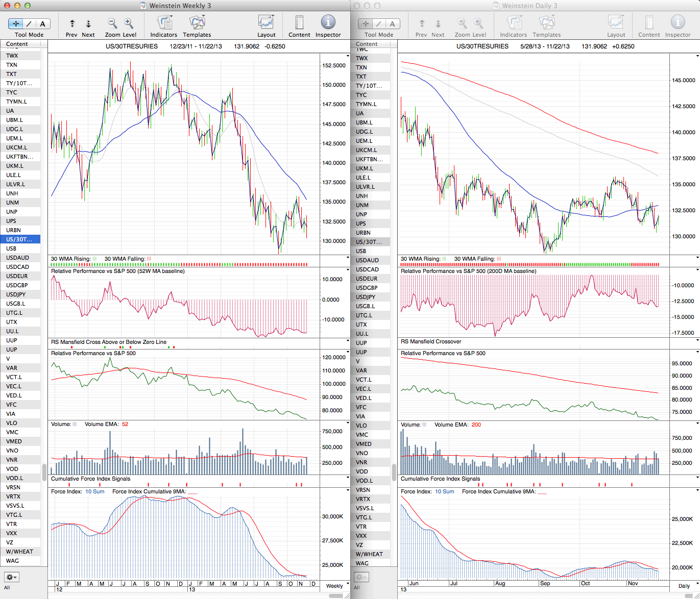Zoom out with the minus magnifier, Weekly window
The height and width of the screenshot is (599, 700).
pos(112,23)
